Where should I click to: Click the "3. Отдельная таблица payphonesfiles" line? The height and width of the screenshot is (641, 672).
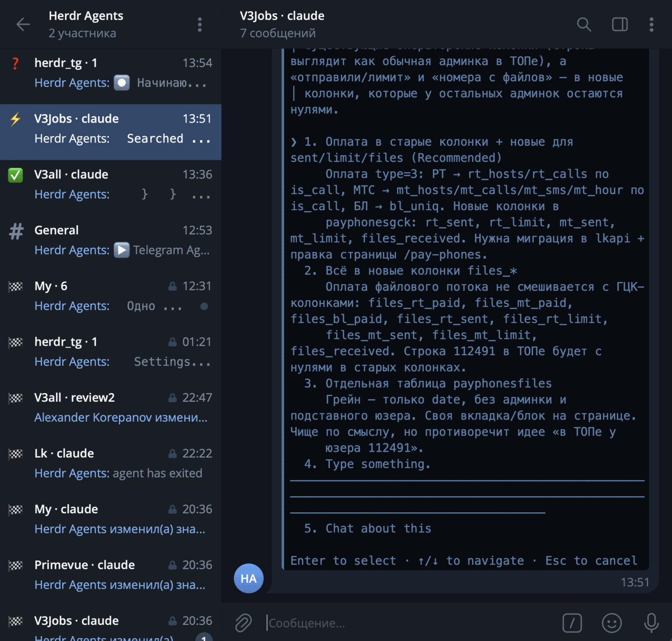428,384
